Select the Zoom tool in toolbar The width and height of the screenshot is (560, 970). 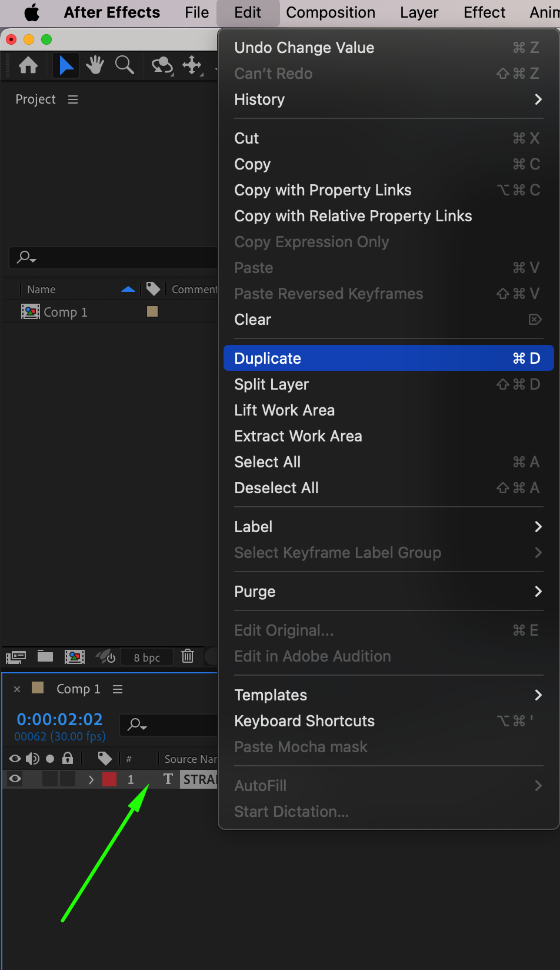click(x=124, y=65)
